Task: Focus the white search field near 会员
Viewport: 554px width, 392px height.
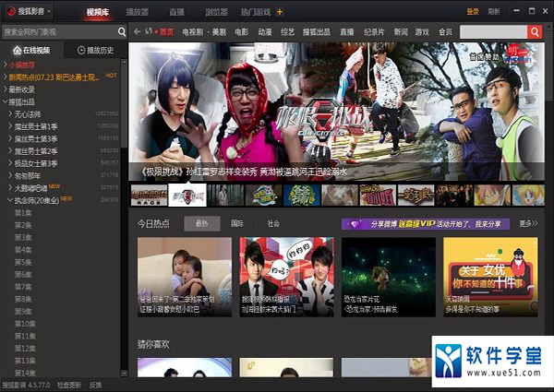Action: tap(494, 32)
